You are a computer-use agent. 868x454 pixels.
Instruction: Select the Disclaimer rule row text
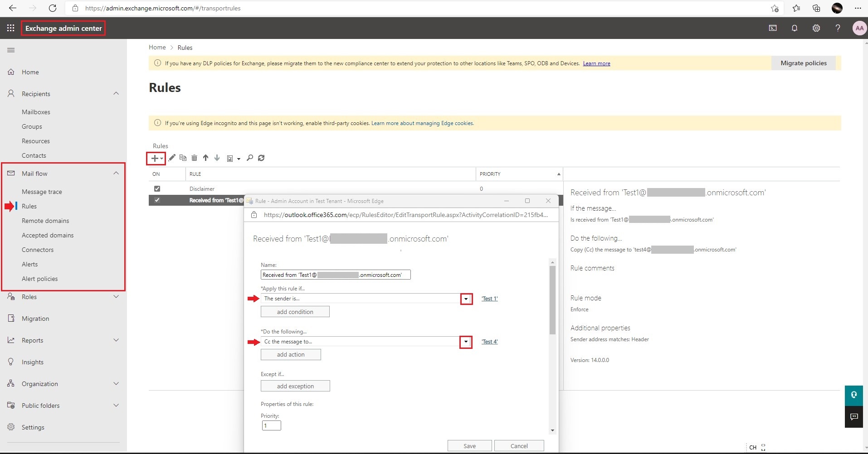(x=202, y=188)
